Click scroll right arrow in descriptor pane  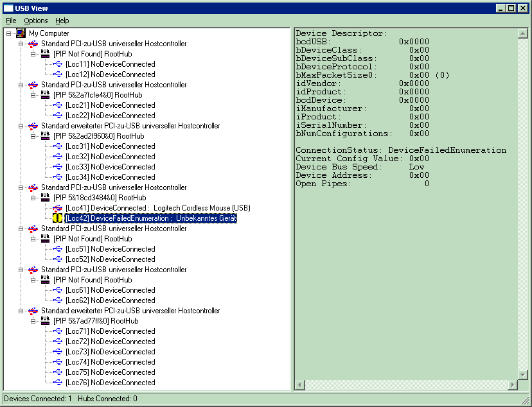click(x=513, y=385)
